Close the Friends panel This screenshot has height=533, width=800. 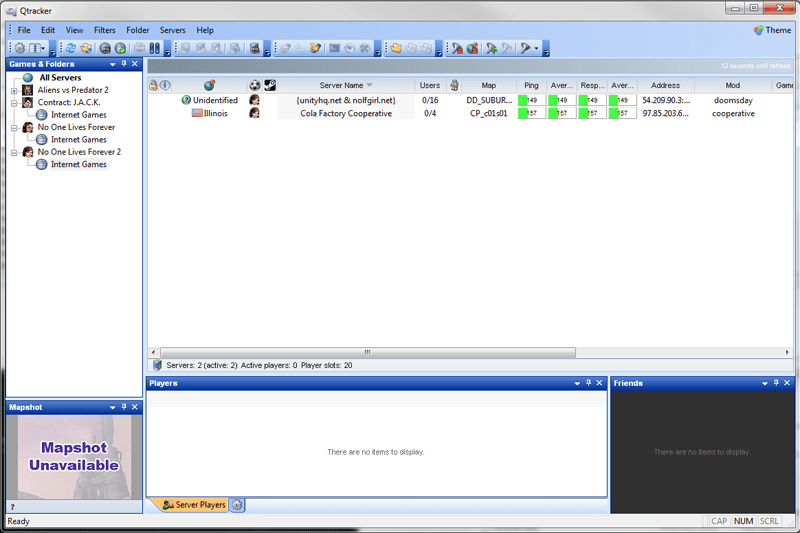787,383
